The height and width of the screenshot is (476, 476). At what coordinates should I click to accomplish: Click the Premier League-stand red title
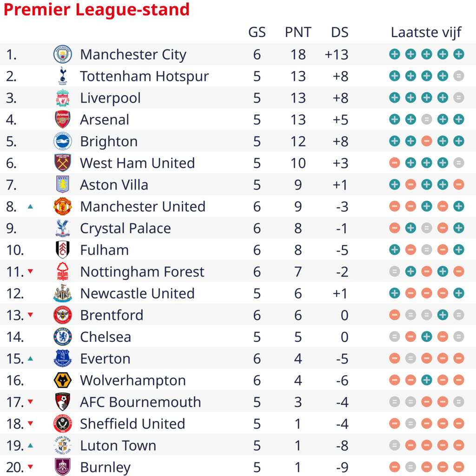(97, 10)
